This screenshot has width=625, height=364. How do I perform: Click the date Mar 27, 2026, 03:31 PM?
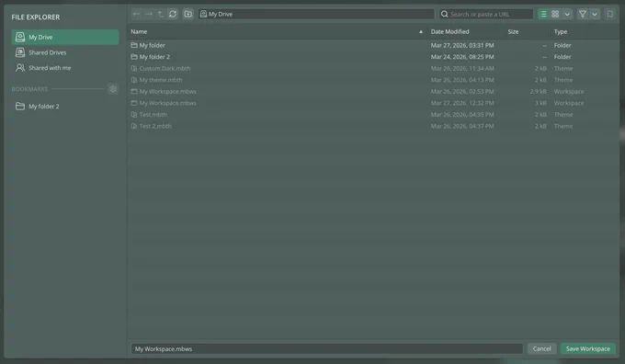[462, 45]
